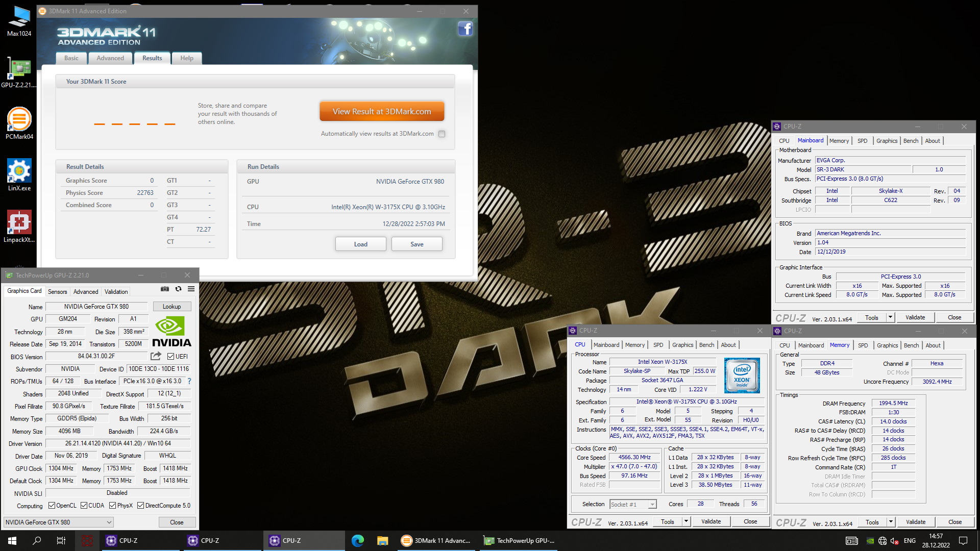This screenshot has height=551, width=980.
Task: Open the Max1024 desktop shortcut
Action: [19, 21]
